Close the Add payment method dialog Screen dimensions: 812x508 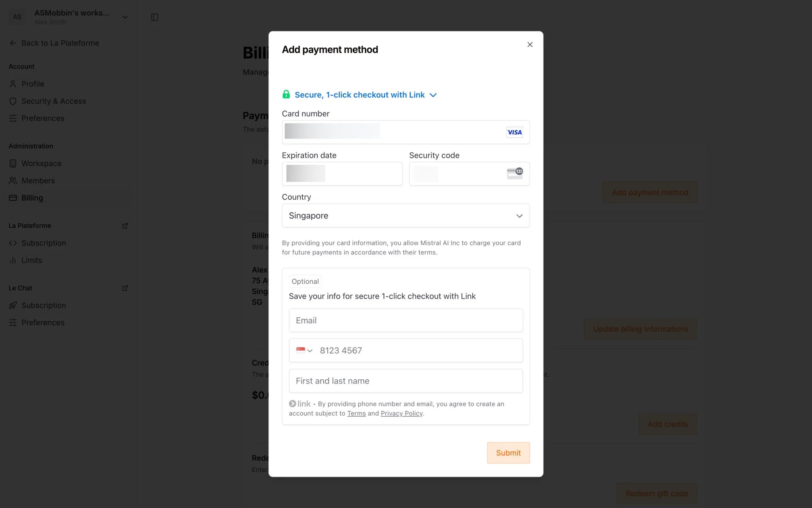click(x=529, y=44)
